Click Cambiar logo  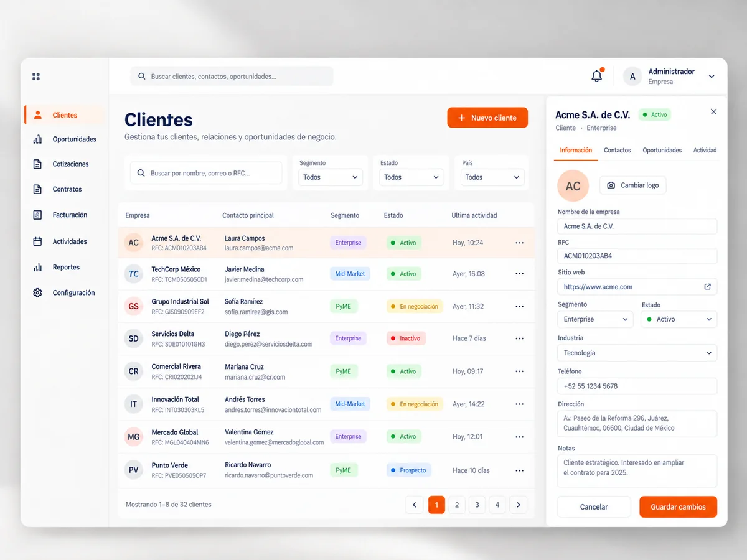point(632,185)
